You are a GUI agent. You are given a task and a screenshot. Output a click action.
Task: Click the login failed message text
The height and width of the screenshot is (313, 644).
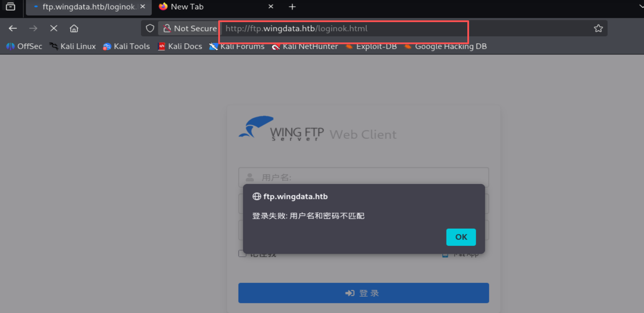(x=308, y=216)
